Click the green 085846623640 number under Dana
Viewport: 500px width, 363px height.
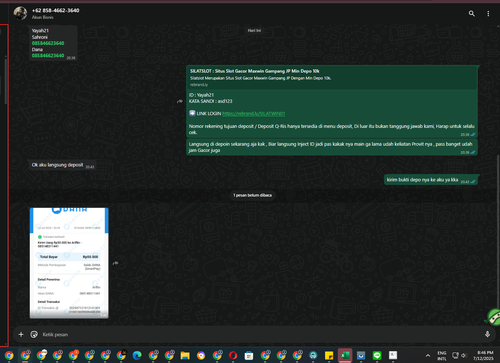[x=48, y=56]
